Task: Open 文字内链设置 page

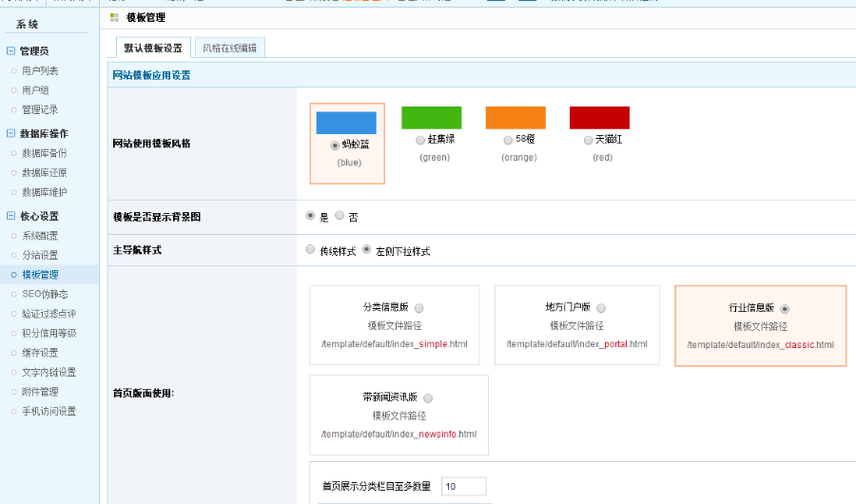Action: tap(49, 373)
